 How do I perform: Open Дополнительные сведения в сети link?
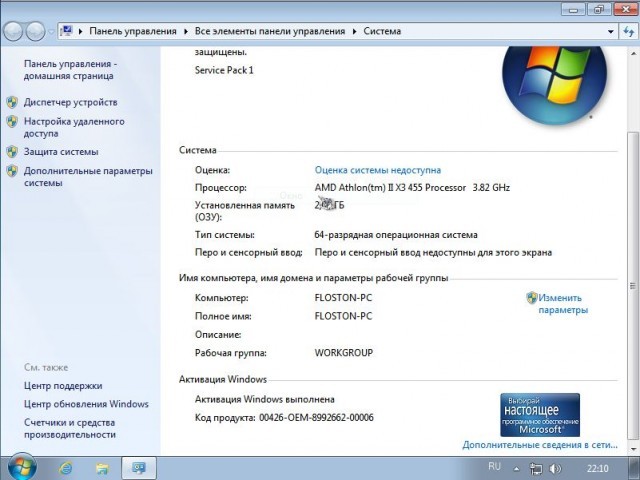(540, 445)
